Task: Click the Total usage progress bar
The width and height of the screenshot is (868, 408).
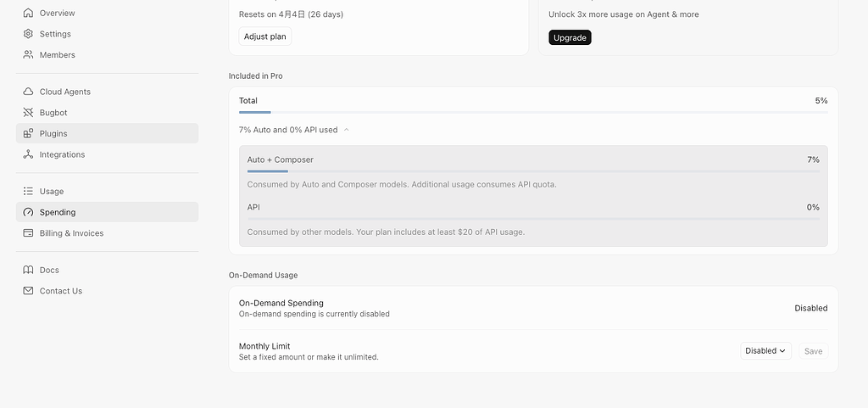Action: pos(533,112)
